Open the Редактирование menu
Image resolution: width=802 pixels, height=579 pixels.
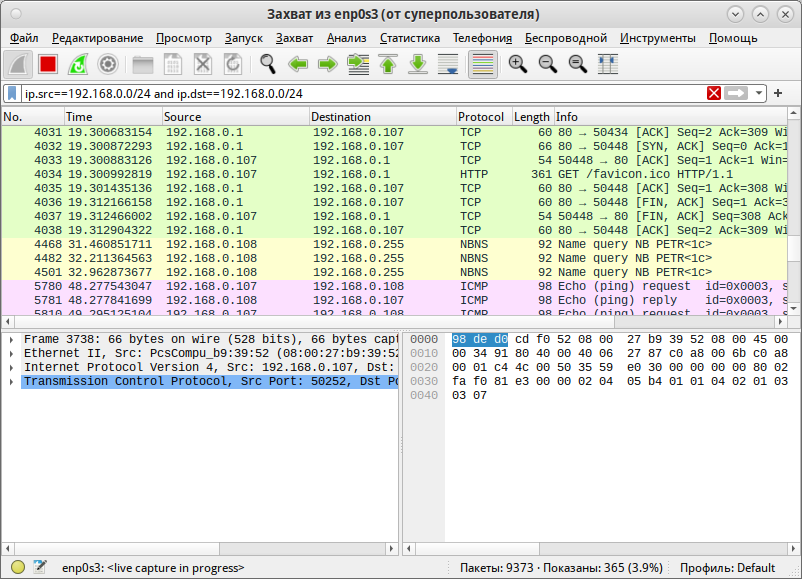coord(97,38)
